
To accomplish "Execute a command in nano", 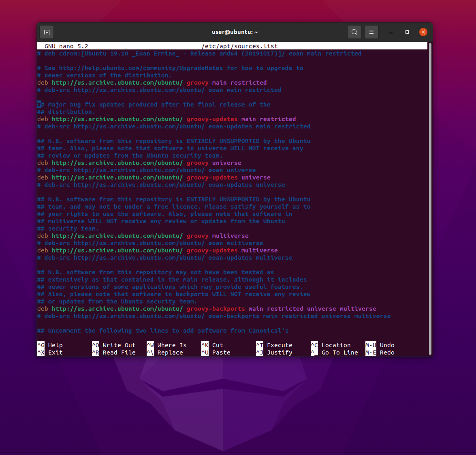I will tap(273, 345).
